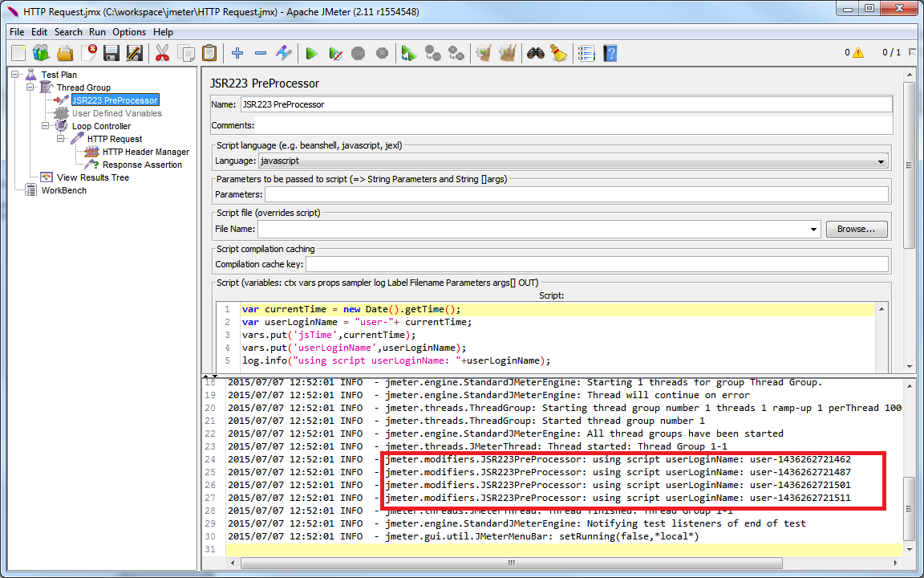Click the warning triangle log toggle

click(x=858, y=53)
